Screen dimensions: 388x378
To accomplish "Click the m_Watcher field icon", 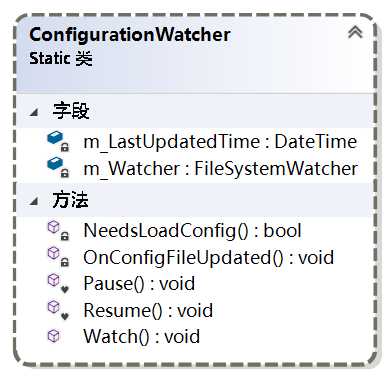I will point(58,168).
